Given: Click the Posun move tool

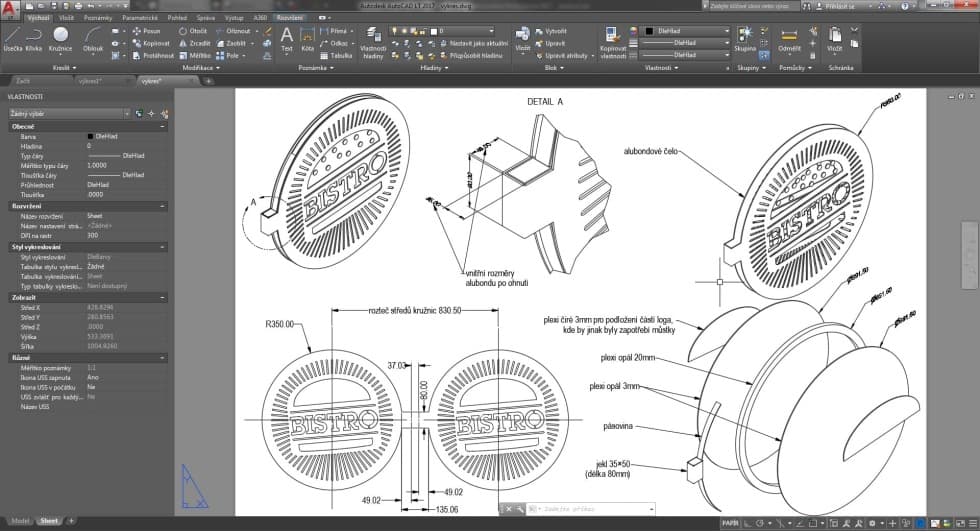Looking at the screenshot, I should click(146, 31).
